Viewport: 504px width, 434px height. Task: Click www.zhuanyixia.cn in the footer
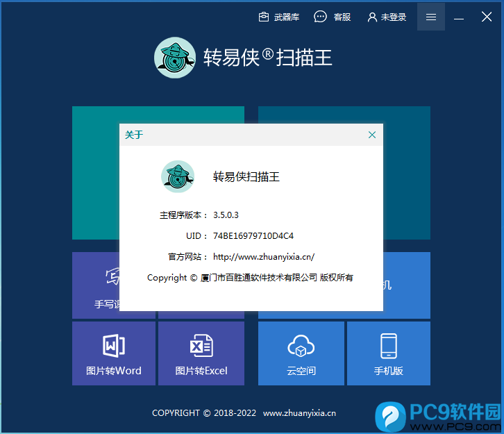299,413
